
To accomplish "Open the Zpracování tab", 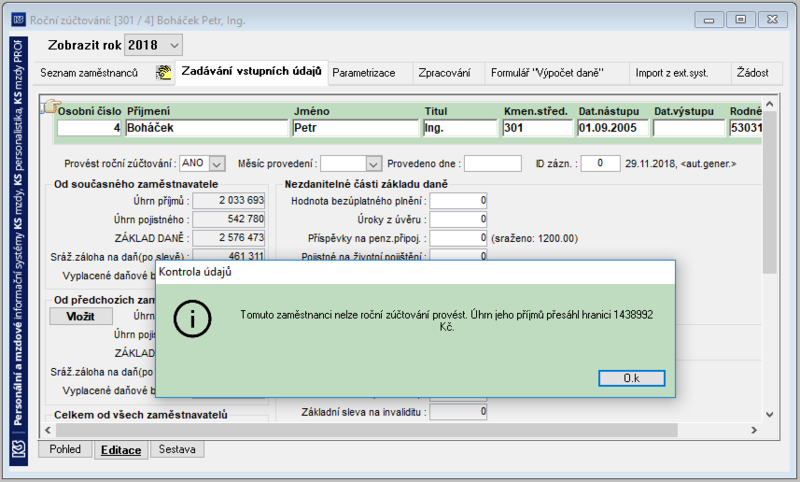I will (444, 73).
